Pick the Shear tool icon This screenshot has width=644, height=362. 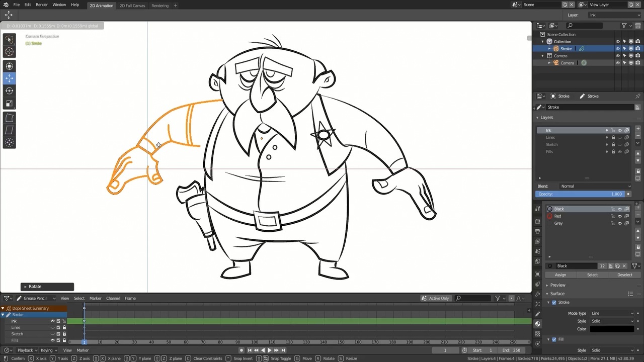9,130
